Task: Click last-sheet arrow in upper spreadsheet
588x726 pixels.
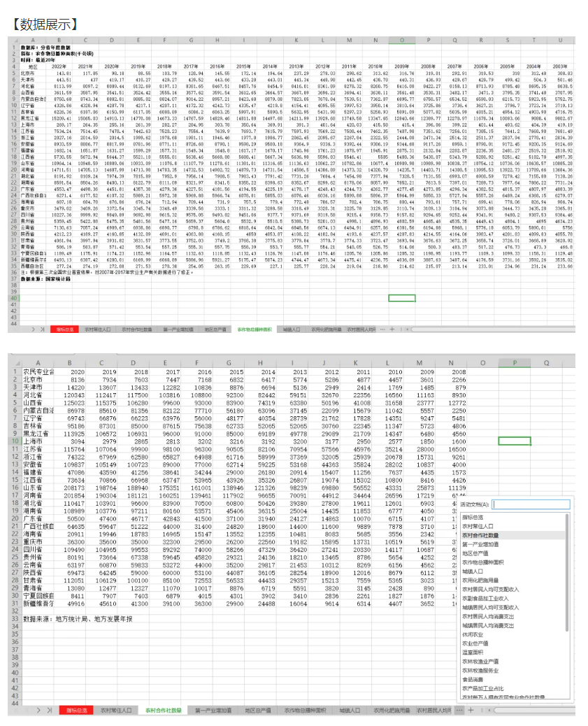Action: (43, 329)
